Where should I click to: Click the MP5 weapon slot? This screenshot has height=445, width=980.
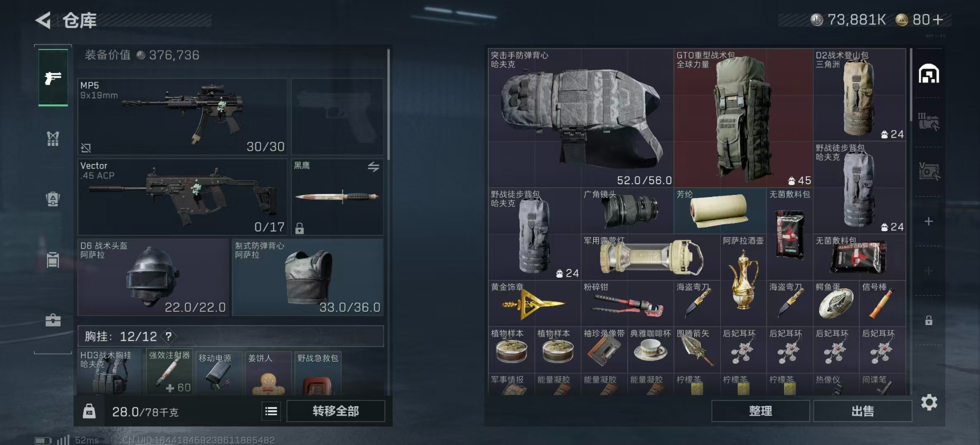182,116
